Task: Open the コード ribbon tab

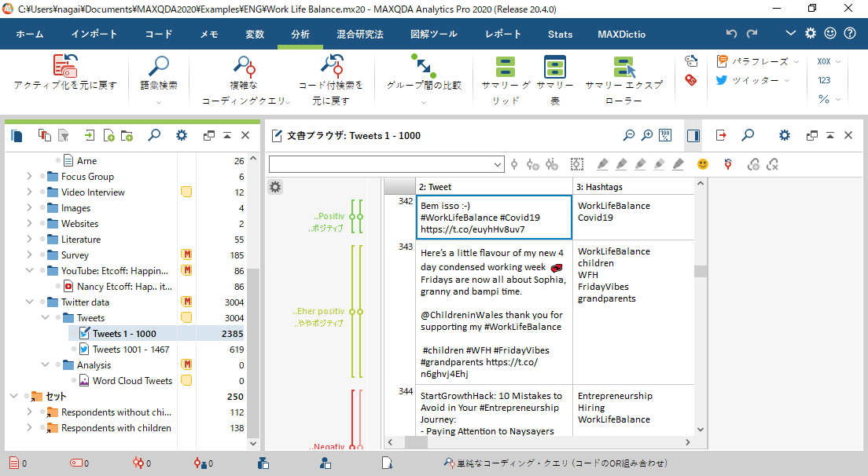Action: [159, 35]
